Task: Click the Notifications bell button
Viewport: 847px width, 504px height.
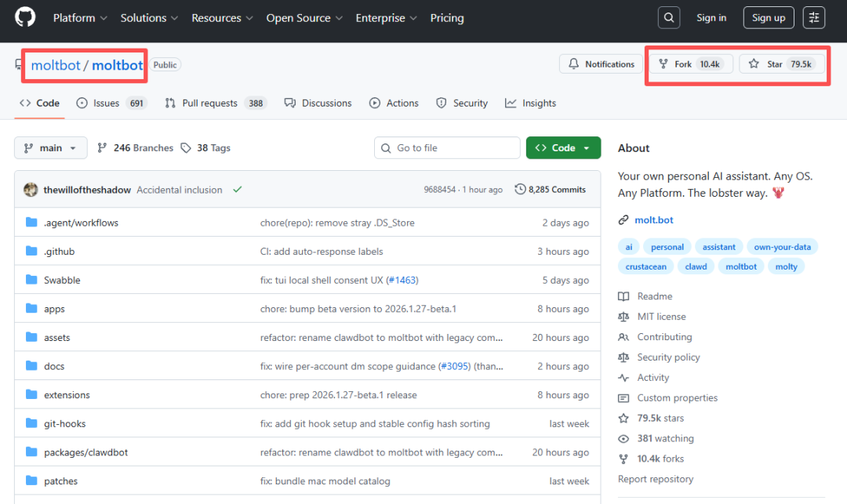Action: tap(601, 64)
